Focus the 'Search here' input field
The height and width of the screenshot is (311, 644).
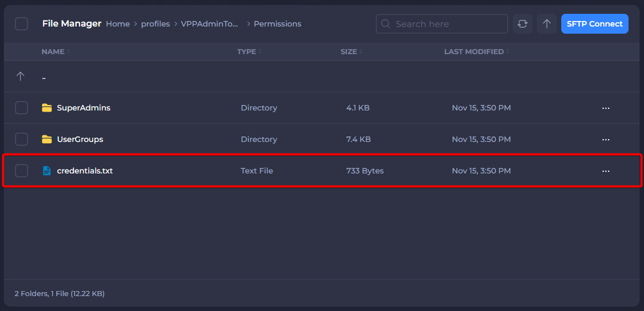[447, 24]
